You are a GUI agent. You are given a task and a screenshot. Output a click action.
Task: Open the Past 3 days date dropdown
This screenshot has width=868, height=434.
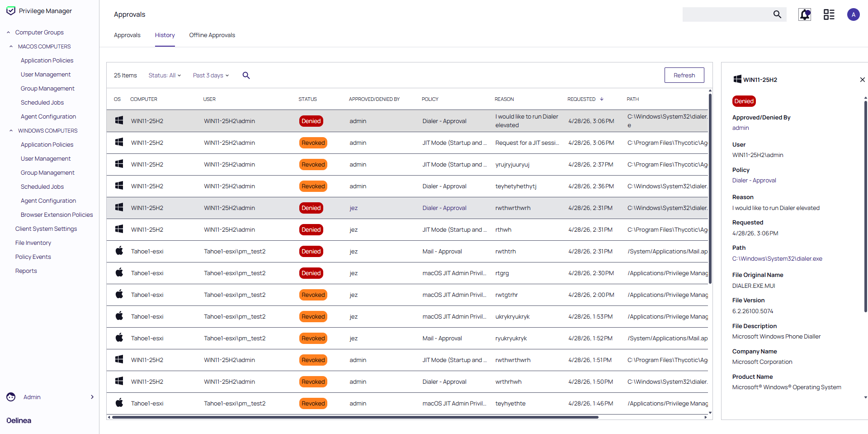[x=211, y=76]
